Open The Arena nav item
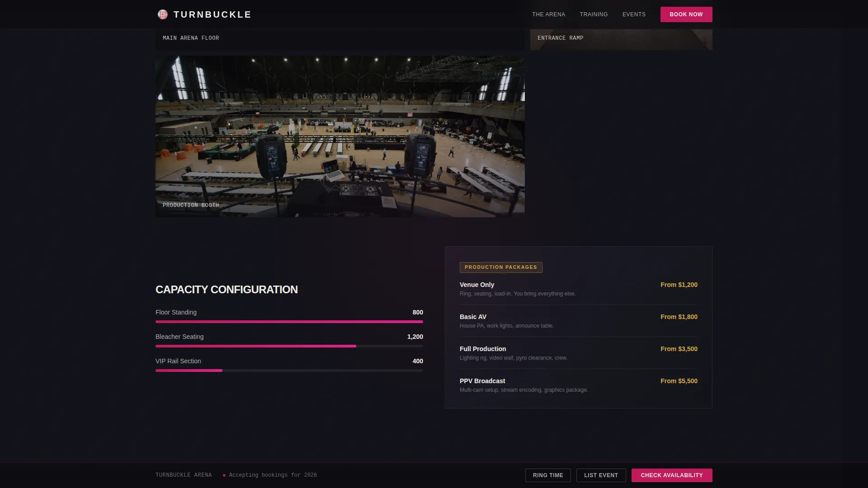The image size is (868, 488). coord(548,14)
